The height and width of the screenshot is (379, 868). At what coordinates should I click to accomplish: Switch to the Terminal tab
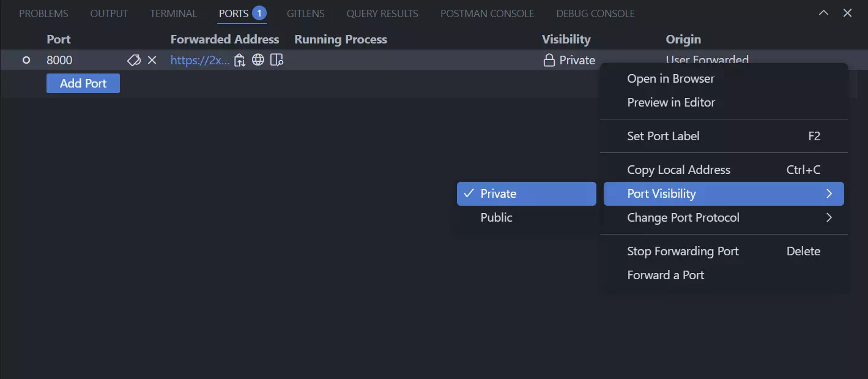click(174, 13)
